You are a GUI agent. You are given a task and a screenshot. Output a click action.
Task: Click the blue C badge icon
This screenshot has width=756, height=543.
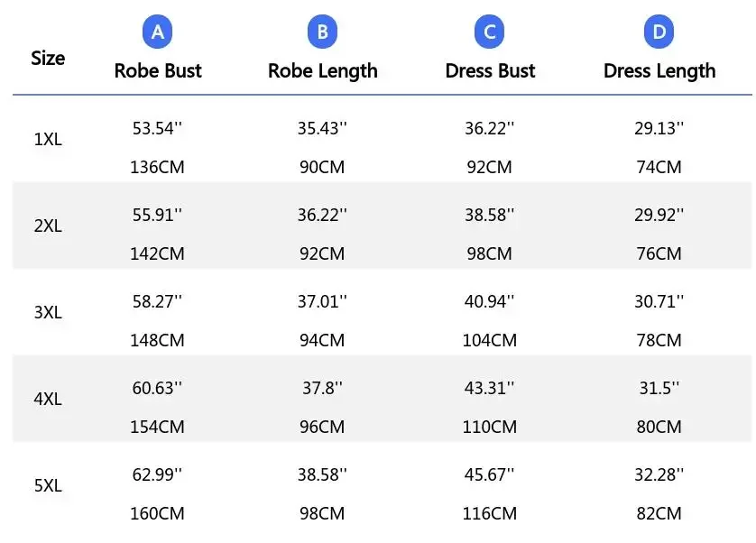[489, 33]
